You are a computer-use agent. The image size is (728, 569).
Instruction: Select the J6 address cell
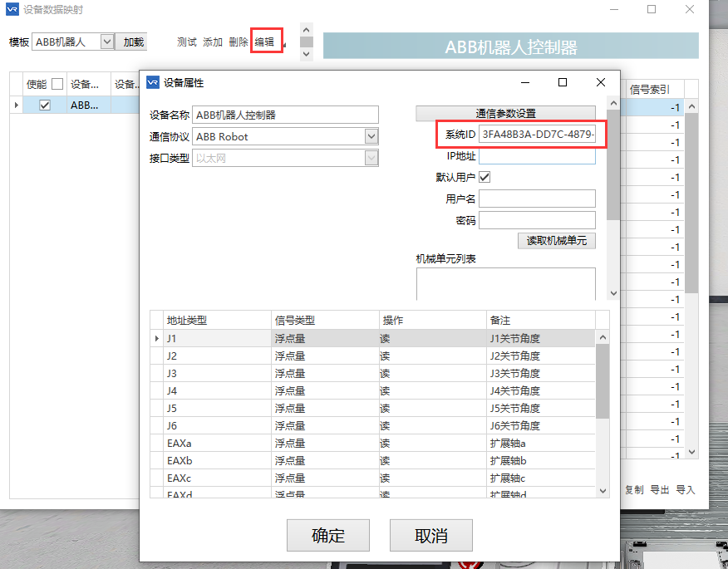pyautogui.click(x=217, y=425)
